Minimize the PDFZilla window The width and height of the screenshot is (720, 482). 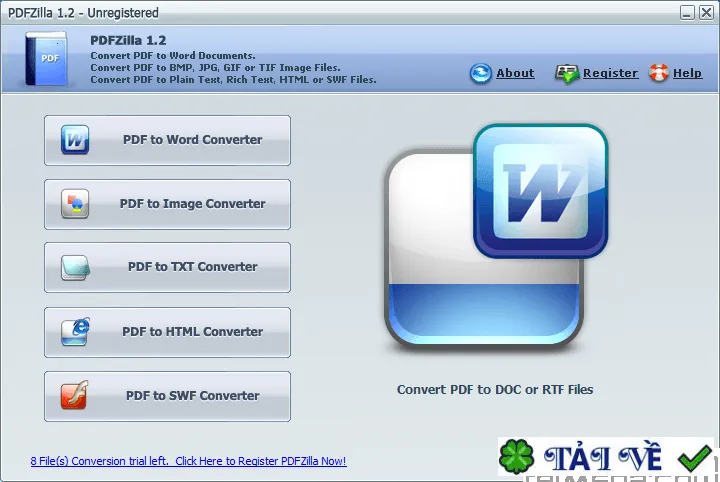pos(687,13)
